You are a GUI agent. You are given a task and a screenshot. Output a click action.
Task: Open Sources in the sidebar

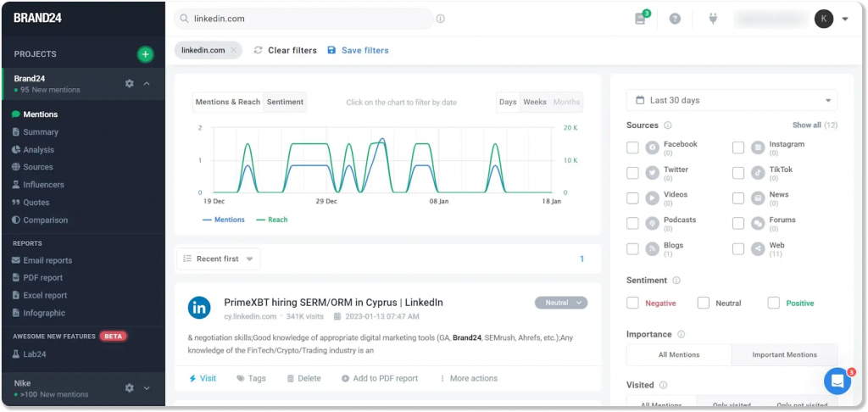pyautogui.click(x=33, y=167)
